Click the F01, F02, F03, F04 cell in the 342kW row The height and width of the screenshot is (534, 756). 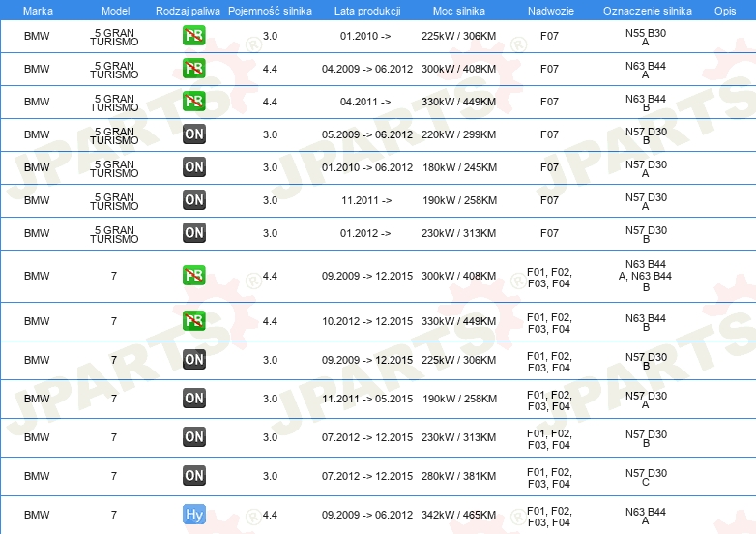[549, 517]
